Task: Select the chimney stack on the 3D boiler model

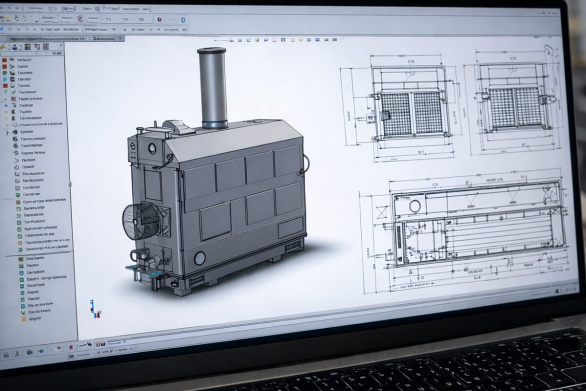Action: click(x=213, y=88)
